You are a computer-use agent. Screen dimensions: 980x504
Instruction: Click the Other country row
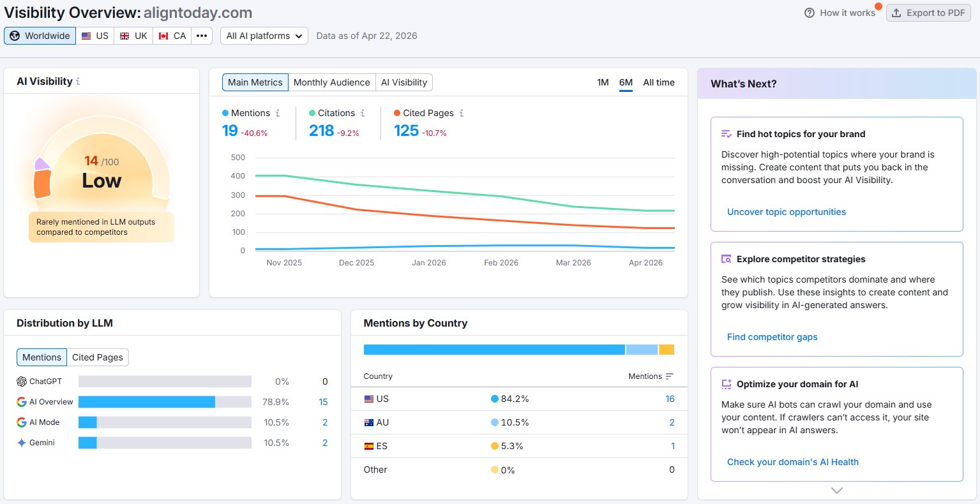519,470
